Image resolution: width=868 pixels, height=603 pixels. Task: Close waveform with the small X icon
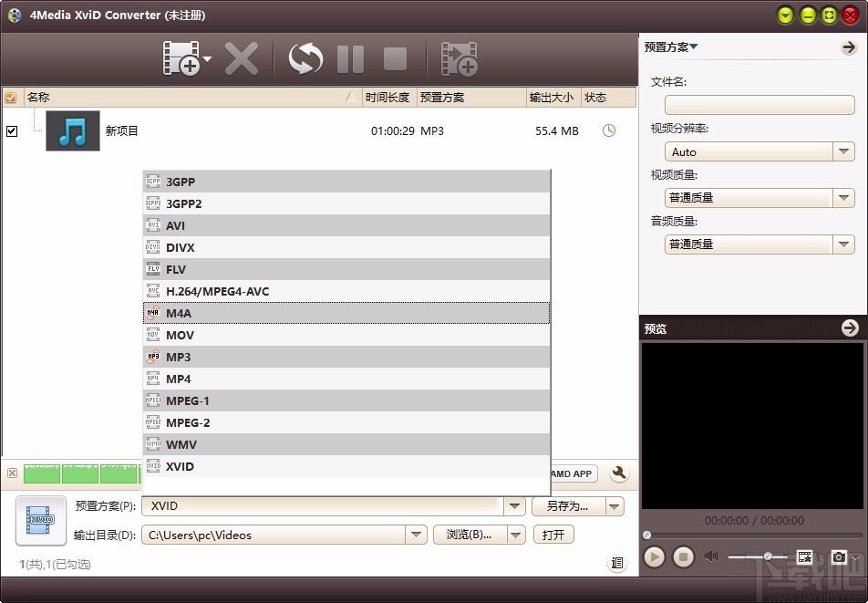(x=12, y=473)
